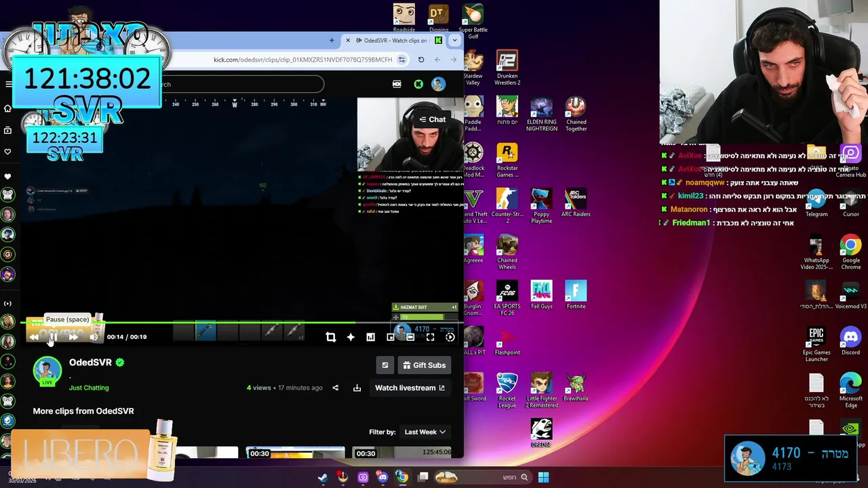Rewind the clip with the backward button

pos(34,337)
